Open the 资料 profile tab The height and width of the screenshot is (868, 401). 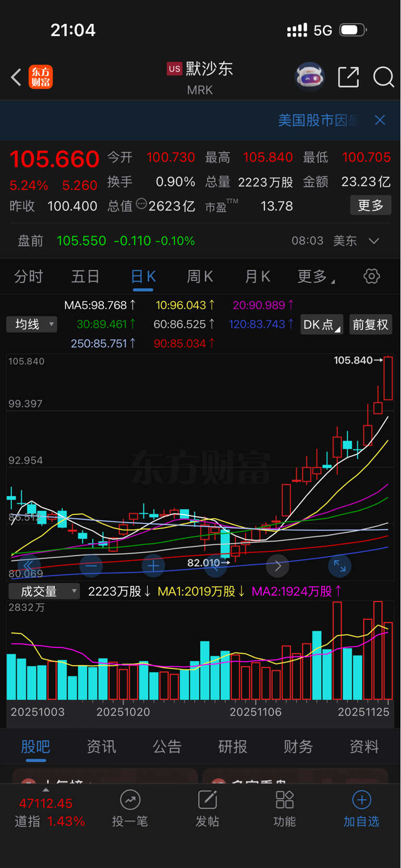pos(364,747)
